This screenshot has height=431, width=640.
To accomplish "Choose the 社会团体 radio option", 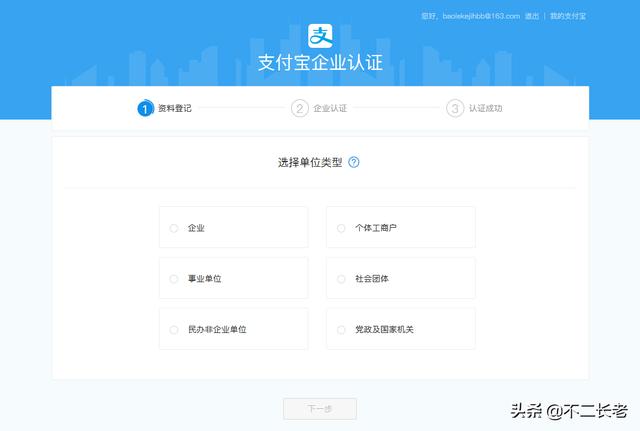I will click(x=341, y=279).
